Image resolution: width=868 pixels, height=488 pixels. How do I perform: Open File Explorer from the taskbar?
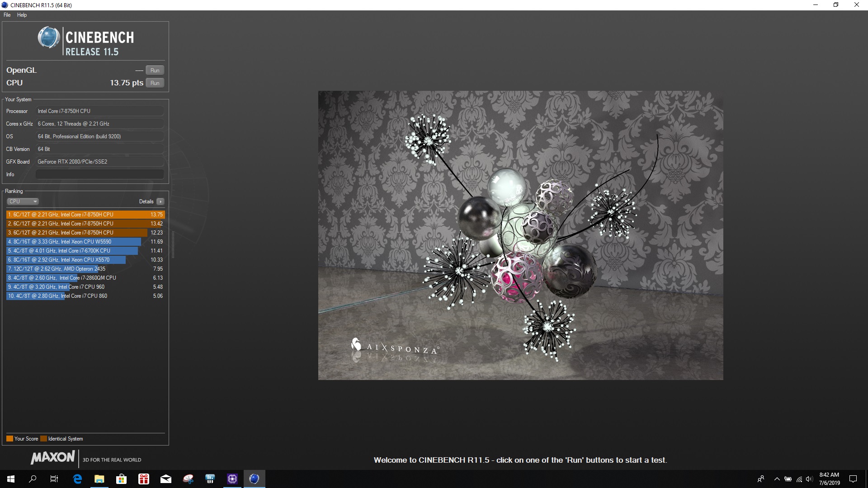[99, 479]
